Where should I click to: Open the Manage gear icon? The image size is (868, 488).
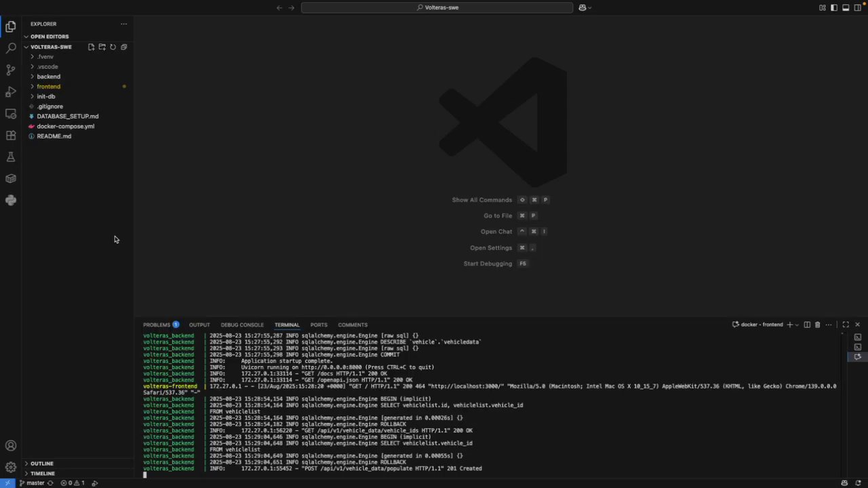pyautogui.click(x=10, y=468)
